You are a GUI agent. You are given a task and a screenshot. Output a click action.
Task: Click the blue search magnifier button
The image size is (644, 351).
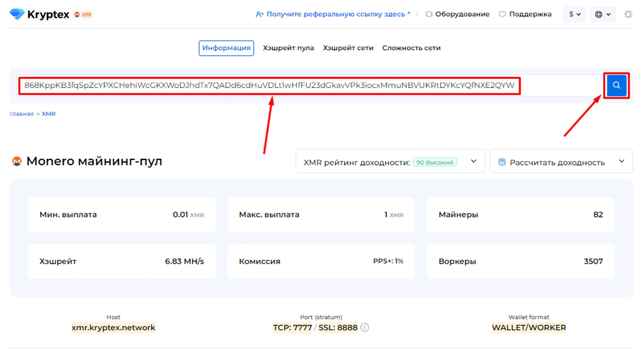click(616, 85)
